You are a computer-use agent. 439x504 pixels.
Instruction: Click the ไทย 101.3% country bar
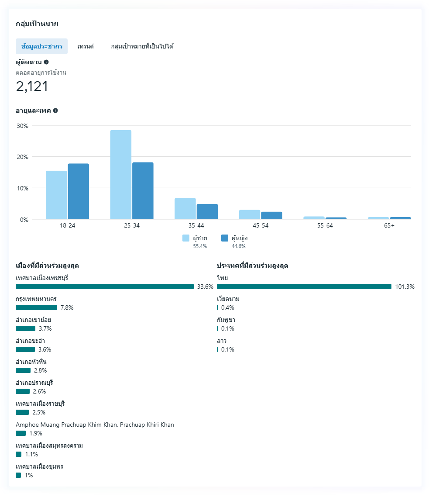pyautogui.click(x=304, y=287)
